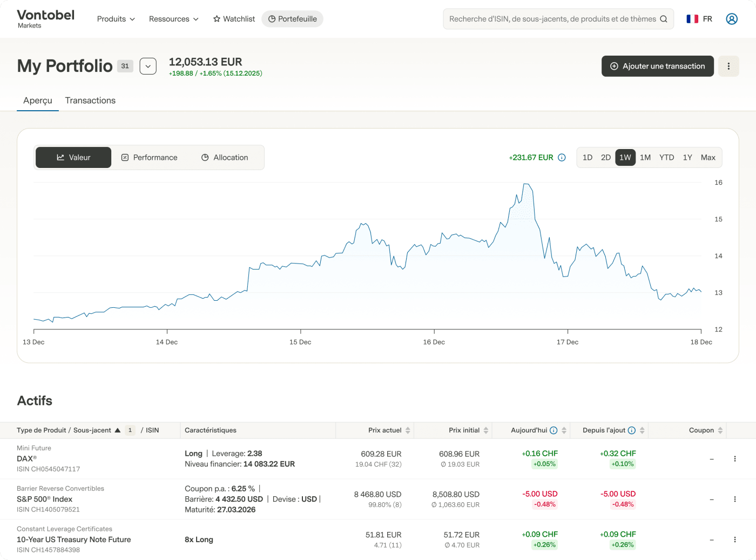Click the 12,053.13 EUR portfolio value
The height and width of the screenshot is (560, 756).
coord(205,62)
